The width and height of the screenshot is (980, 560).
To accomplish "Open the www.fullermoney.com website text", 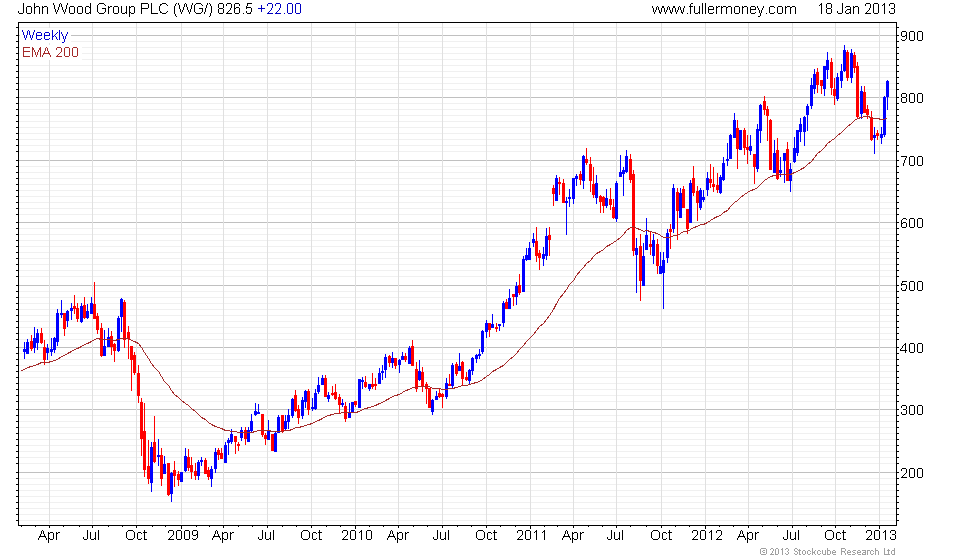I will [724, 9].
